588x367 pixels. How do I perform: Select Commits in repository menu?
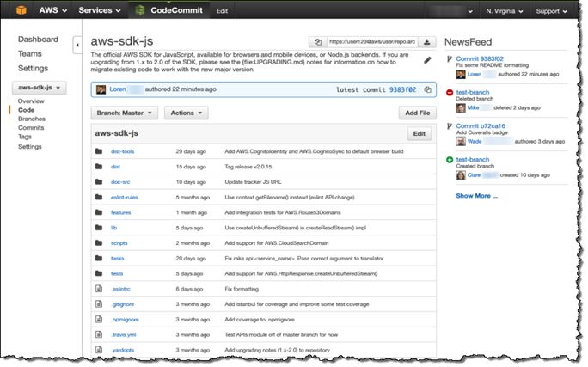point(31,128)
